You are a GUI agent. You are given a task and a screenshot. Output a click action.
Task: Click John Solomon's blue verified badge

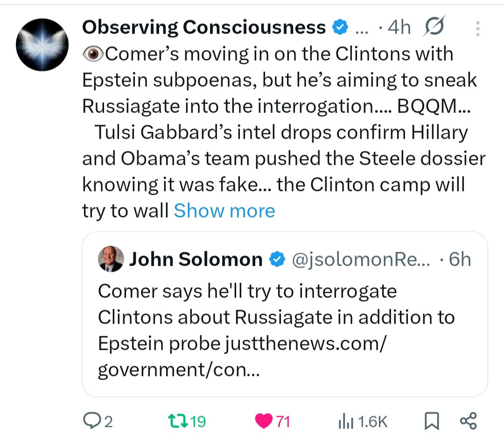coord(279,259)
